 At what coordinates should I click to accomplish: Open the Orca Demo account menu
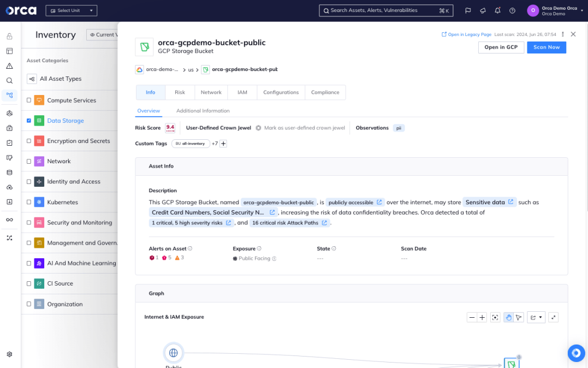click(555, 10)
